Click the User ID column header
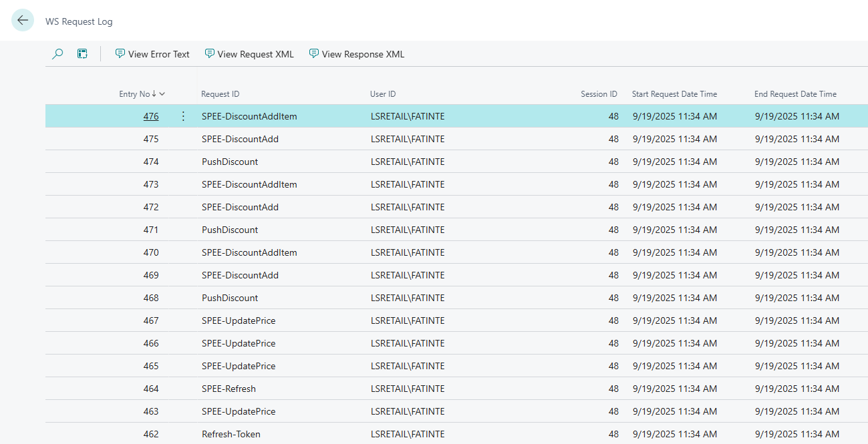This screenshot has width=868, height=444. click(x=383, y=94)
